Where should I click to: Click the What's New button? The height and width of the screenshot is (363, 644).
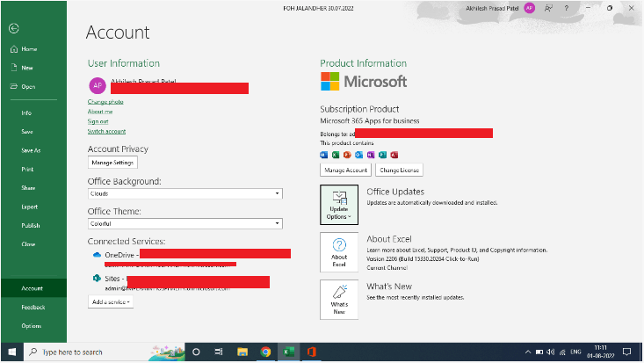(339, 300)
